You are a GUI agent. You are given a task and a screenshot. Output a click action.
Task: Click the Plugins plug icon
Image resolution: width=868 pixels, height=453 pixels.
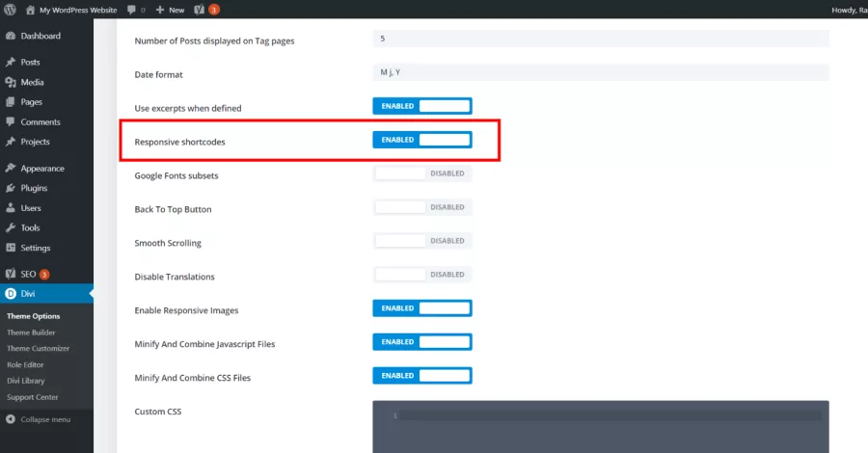[11, 188]
